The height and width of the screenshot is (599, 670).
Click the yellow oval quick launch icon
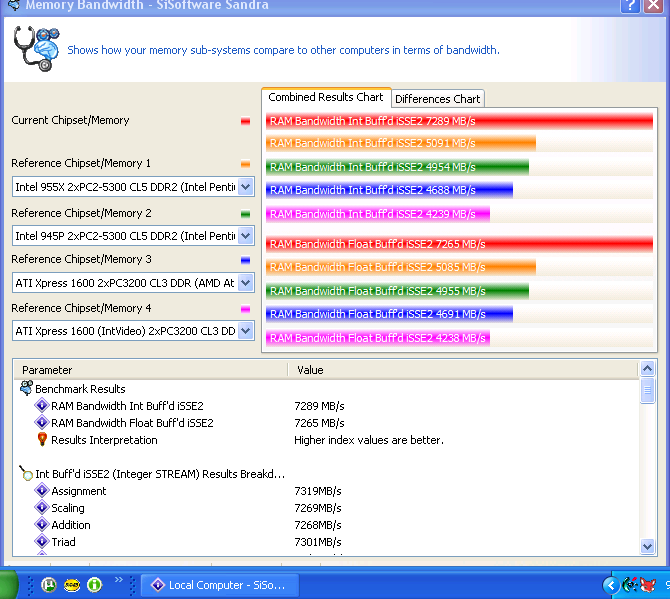click(72, 585)
